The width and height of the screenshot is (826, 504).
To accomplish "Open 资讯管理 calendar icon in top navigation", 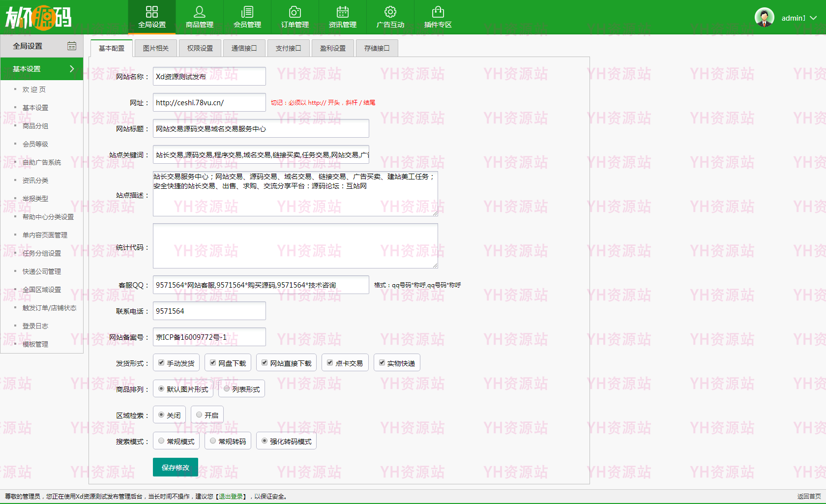I will (343, 12).
